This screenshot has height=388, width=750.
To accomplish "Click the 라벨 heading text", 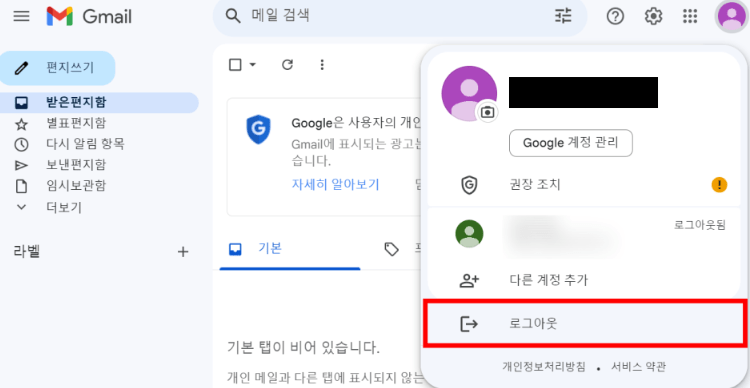I will (x=27, y=251).
